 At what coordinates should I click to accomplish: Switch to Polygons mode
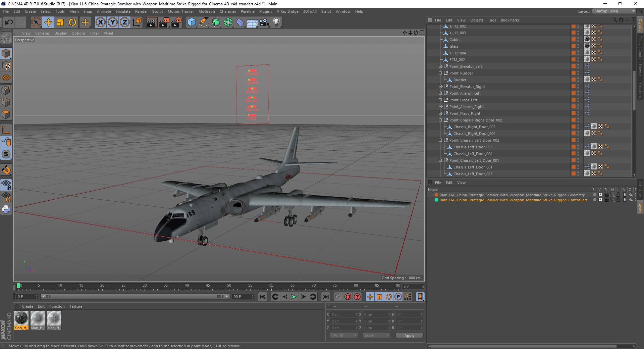pos(6,114)
